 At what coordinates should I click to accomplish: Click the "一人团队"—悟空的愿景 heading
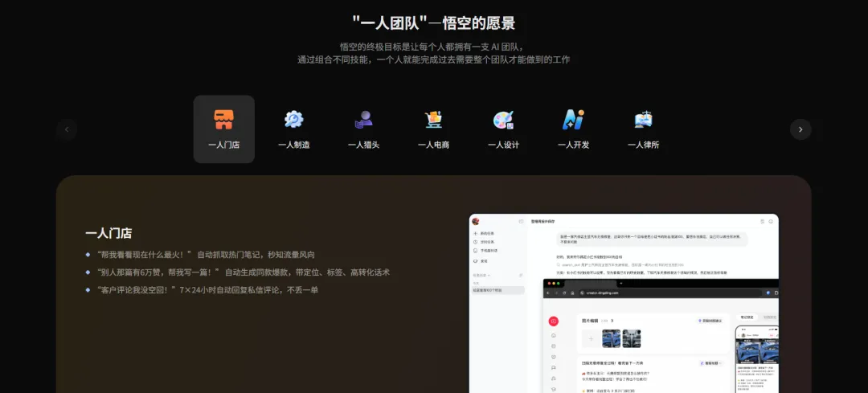click(x=434, y=23)
